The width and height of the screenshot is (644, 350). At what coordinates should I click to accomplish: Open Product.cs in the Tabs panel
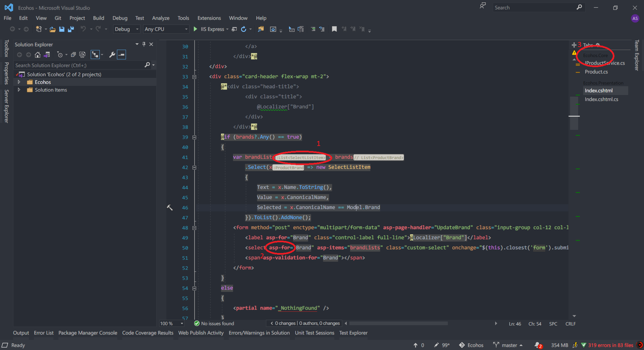[596, 72]
